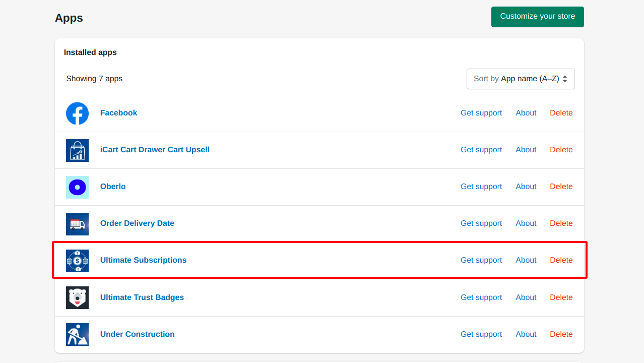Delete the Under Construction app
Image resolution: width=644 pixels, height=363 pixels.
coord(561,334)
